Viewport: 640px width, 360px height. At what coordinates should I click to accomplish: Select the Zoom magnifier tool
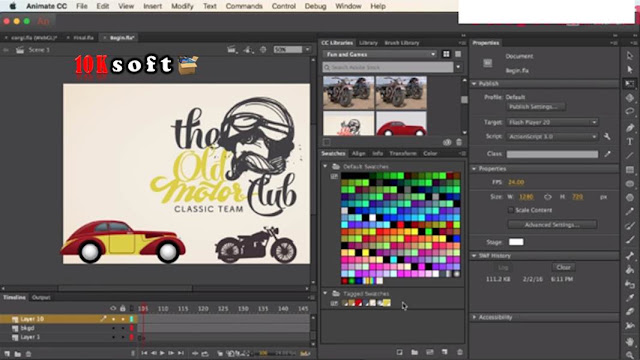[x=630, y=355]
